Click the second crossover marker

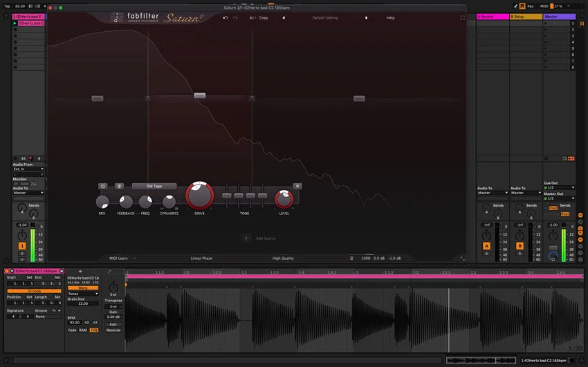(252, 99)
